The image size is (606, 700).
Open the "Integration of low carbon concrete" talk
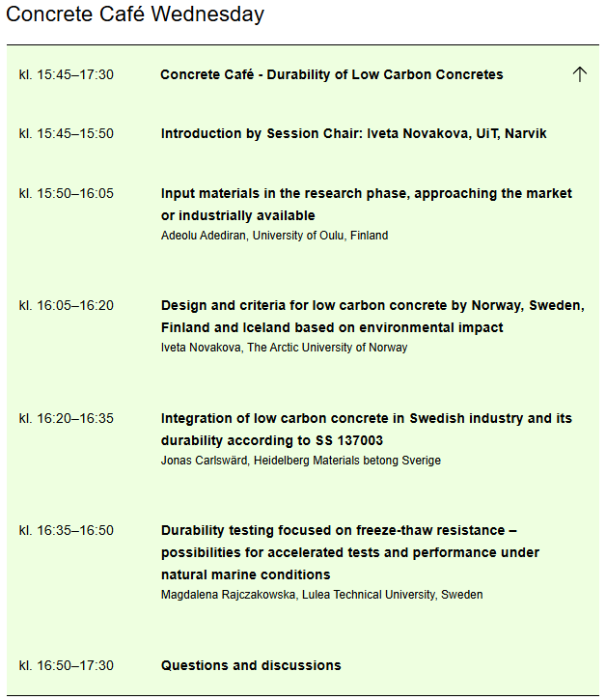(x=366, y=429)
